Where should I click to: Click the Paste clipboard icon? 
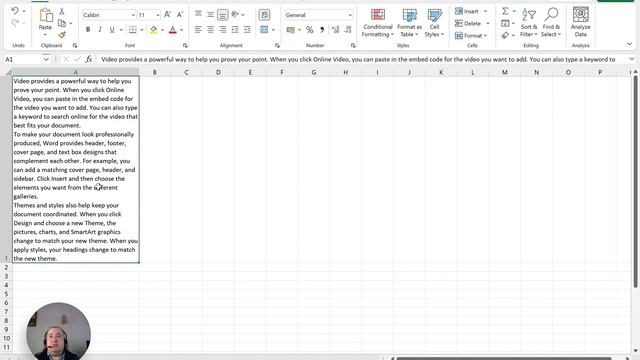coord(45,16)
